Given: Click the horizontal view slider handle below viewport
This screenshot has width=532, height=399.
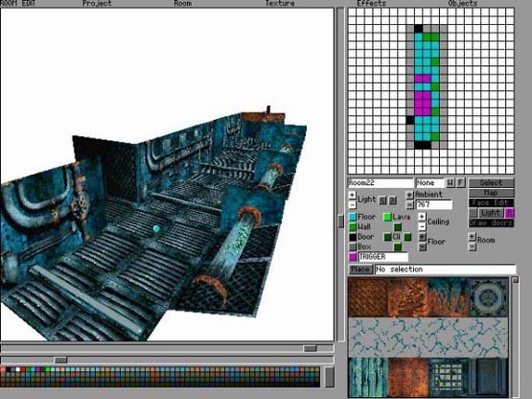Looking at the screenshot, I should point(310,349).
